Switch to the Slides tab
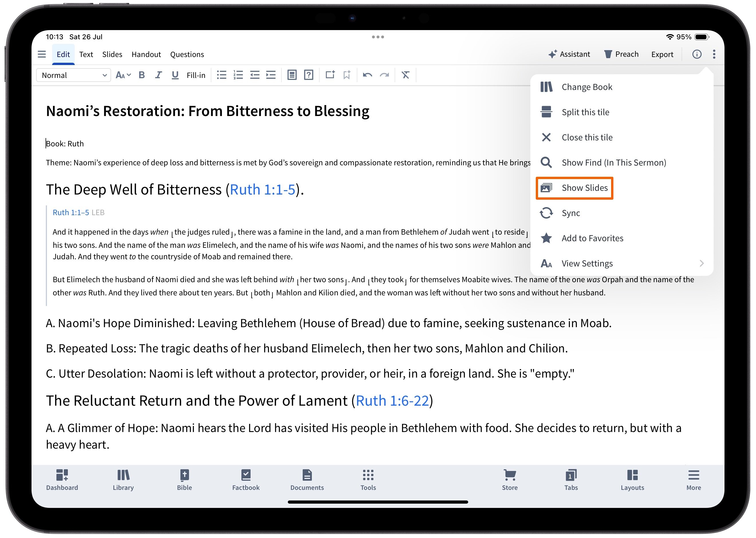 click(112, 54)
